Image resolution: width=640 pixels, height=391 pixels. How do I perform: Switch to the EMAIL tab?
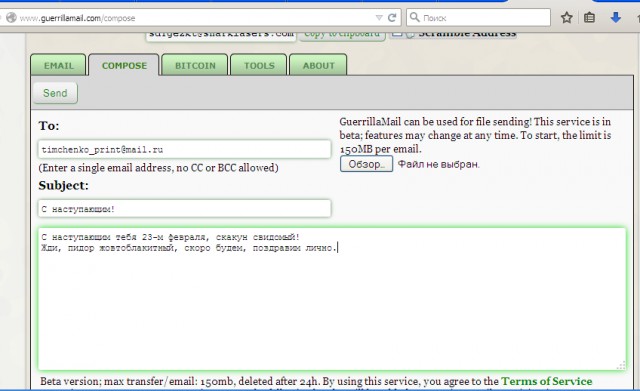point(58,65)
